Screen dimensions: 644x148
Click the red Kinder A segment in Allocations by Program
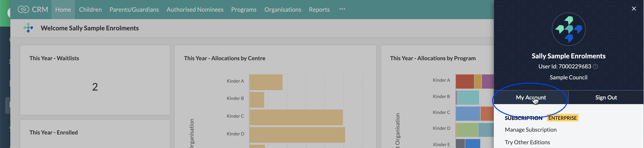pos(465,81)
